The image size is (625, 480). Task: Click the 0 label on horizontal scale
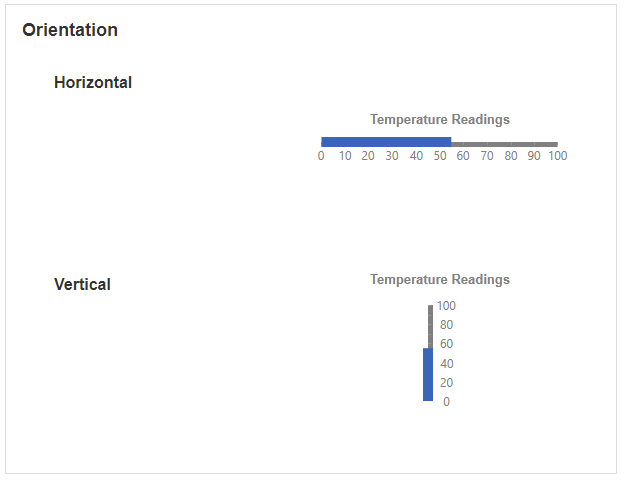(321, 155)
